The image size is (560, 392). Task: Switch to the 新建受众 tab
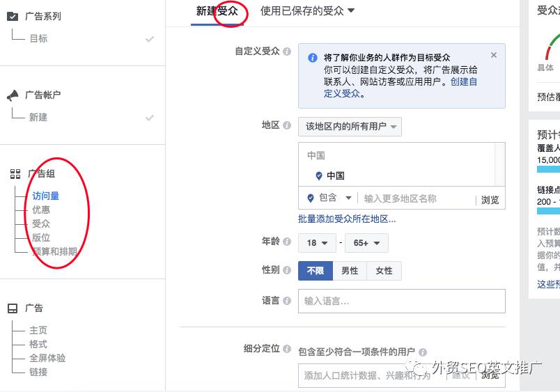[217, 11]
